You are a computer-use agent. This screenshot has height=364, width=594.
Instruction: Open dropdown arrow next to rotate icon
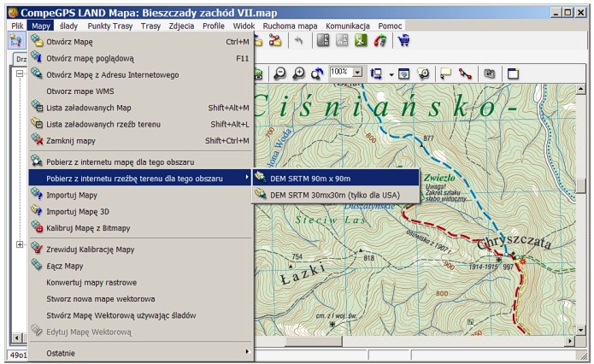point(391,74)
